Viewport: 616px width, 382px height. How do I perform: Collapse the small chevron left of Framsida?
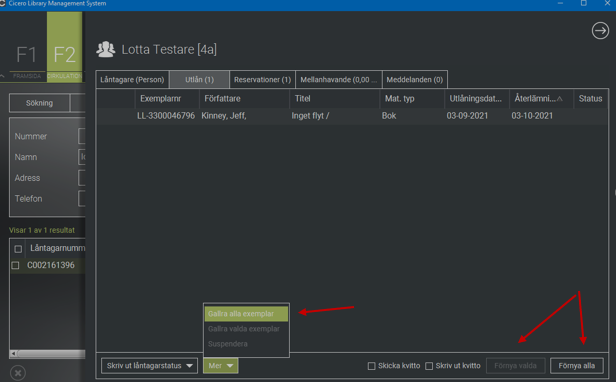coord(2,76)
